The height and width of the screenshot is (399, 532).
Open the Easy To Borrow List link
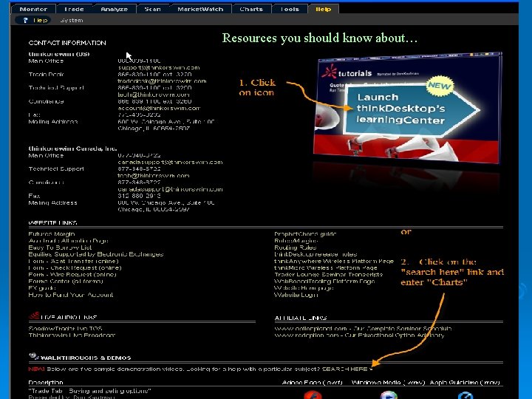pyautogui.click(x=60, y=248)
